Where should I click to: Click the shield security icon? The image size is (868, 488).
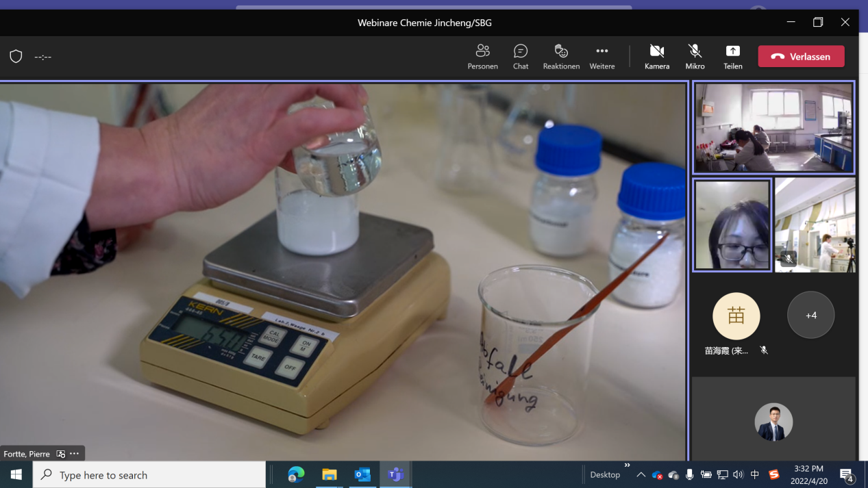16,57
